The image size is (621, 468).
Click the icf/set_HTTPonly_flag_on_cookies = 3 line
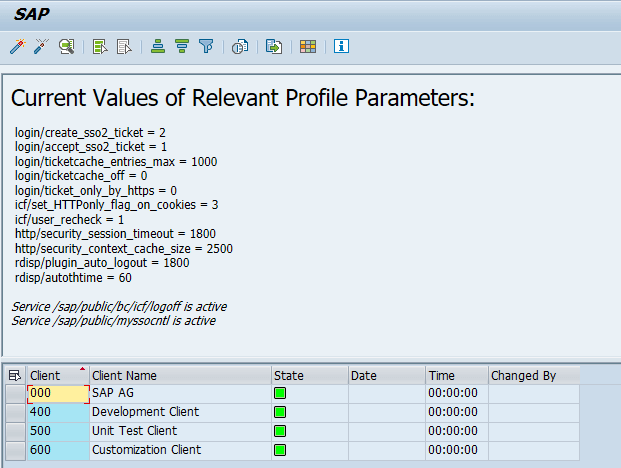[x=116, y=205]
